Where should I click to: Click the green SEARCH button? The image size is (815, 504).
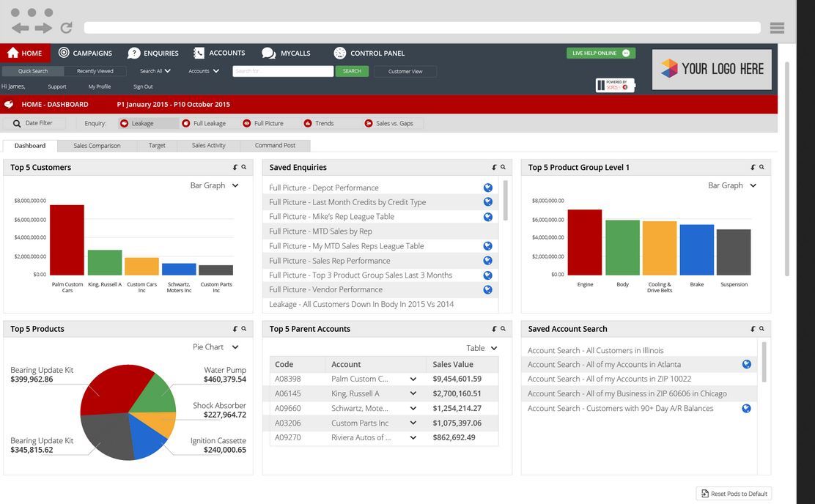click(x=352, y=71)
